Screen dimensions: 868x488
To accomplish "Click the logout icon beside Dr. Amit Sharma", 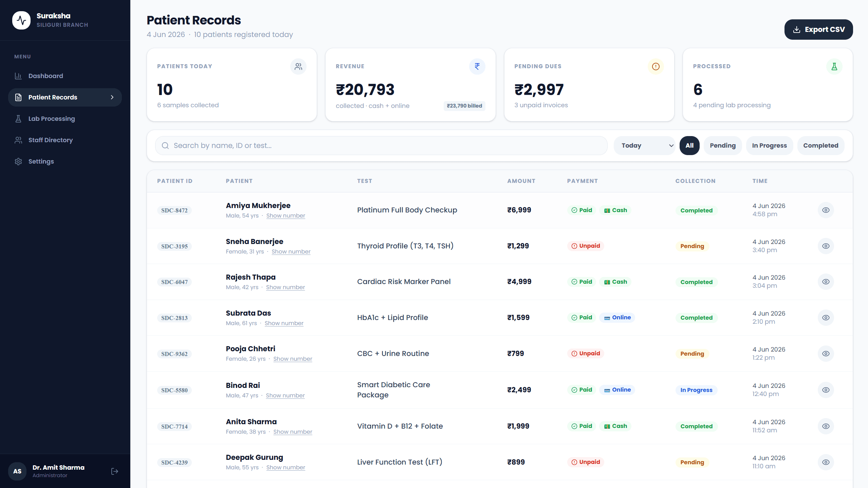I will 115,471.
